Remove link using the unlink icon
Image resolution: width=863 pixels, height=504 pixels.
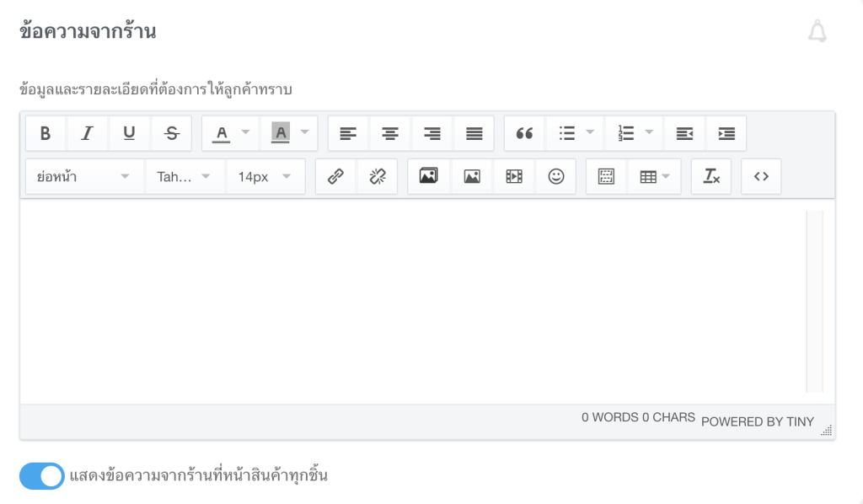point(378,177)
